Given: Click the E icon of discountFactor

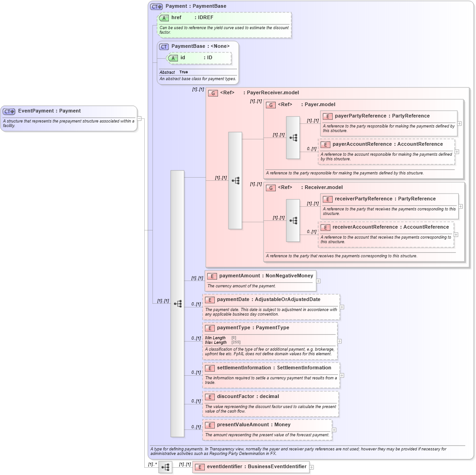Looking at the screenshot, I should tap(211, 397).
